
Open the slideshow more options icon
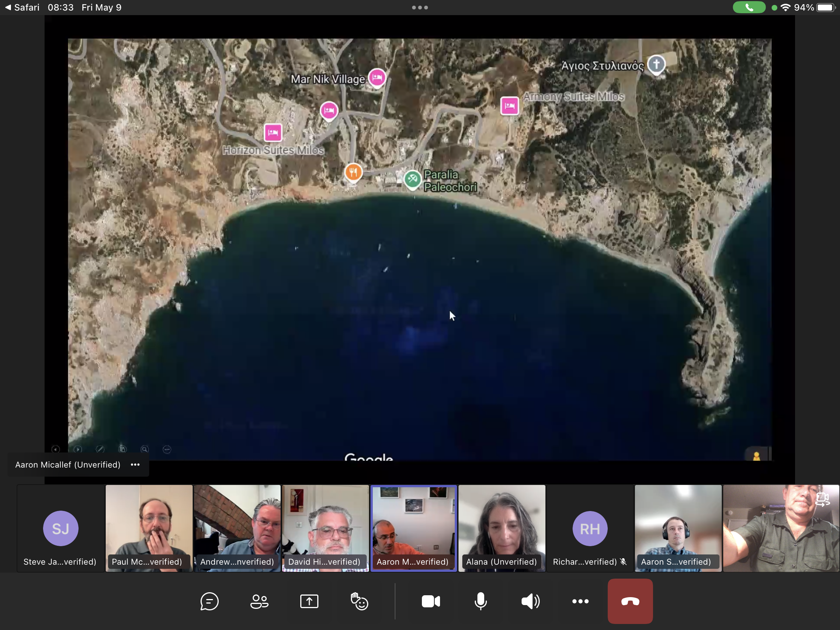pos(167,449)
